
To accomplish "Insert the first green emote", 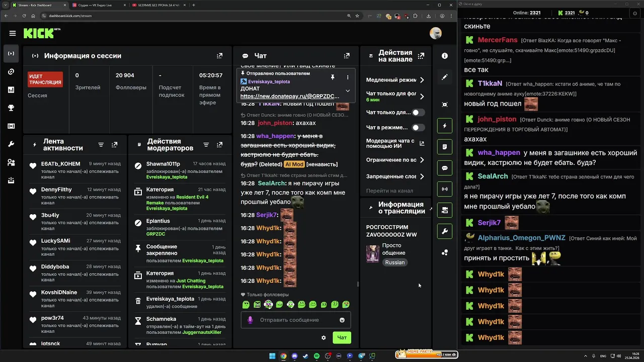I will [246, 304].
